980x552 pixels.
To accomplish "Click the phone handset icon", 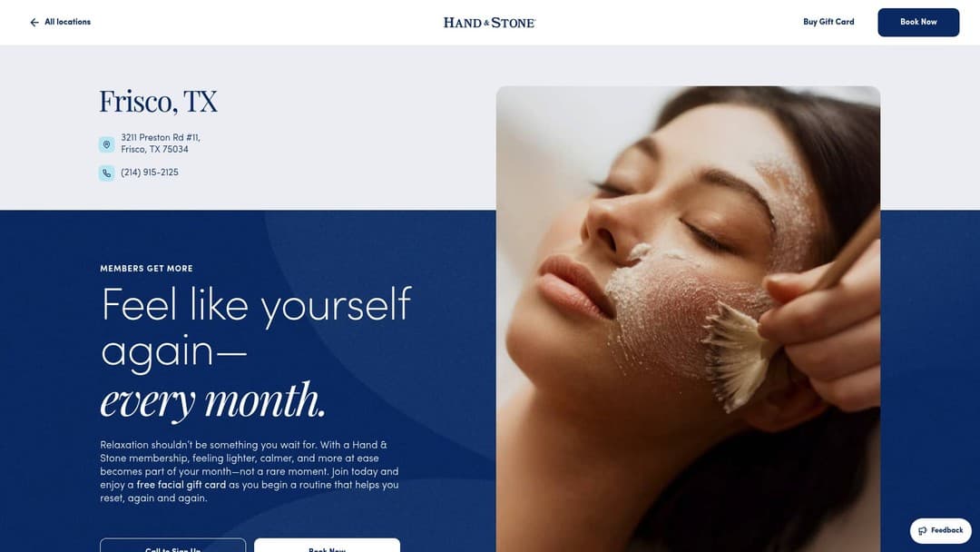I will click(107, 173).
